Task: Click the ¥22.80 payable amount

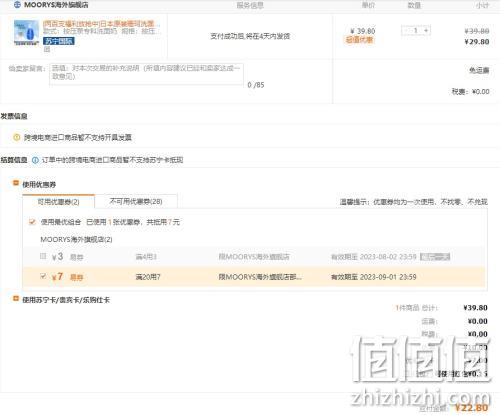Action: (471, 407)
